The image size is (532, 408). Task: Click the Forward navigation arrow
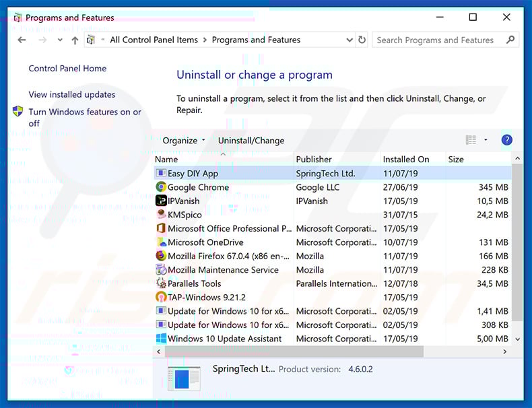click(42, 40)
